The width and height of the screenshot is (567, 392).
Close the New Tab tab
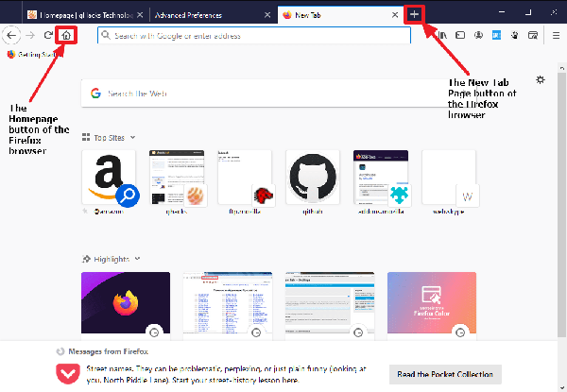pos(395,15)
